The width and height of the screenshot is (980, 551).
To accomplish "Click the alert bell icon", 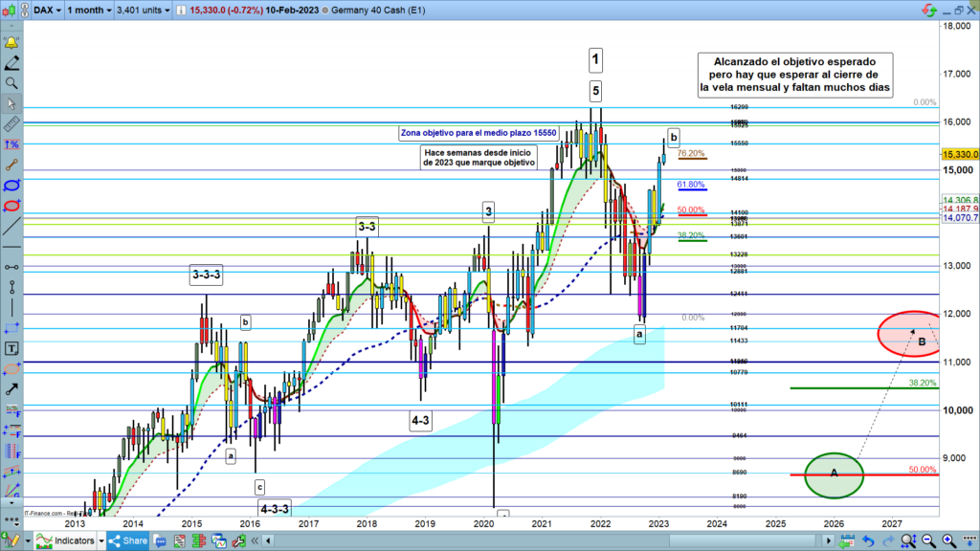I will point(11,43).
